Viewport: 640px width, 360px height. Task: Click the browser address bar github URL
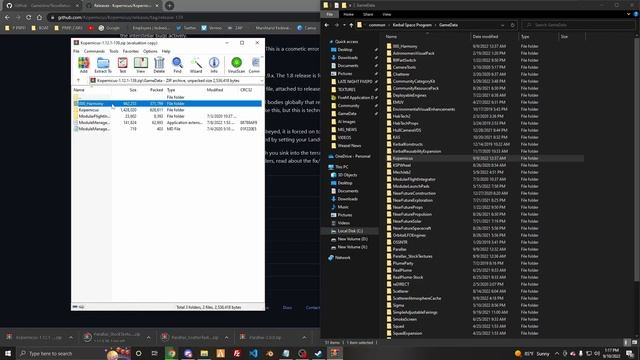click(120, 18)
